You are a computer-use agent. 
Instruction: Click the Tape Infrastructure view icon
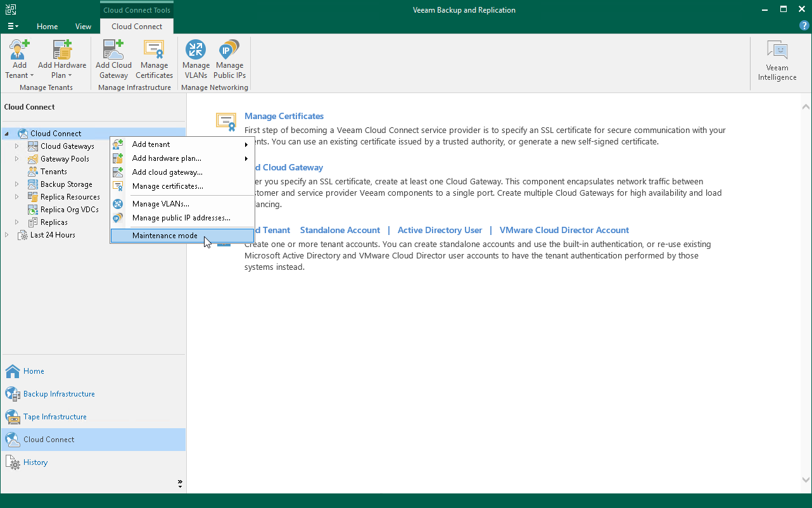[x=13, y=417]
